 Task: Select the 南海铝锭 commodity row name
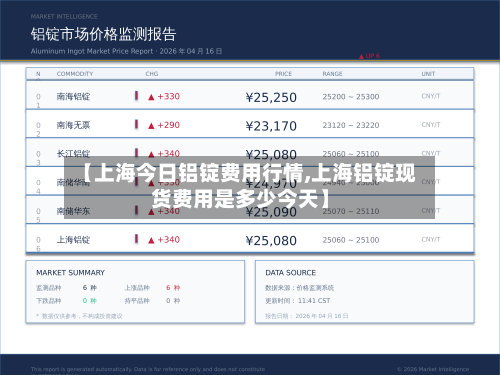pos(73,97)
